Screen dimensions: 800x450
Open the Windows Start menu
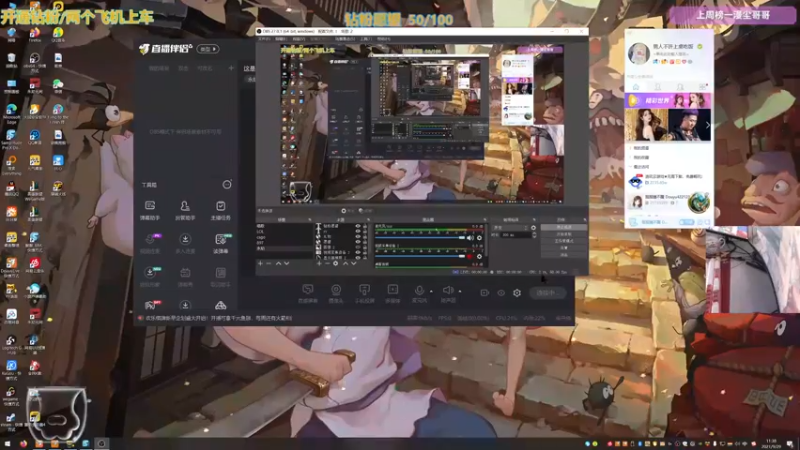pos(7,444)
